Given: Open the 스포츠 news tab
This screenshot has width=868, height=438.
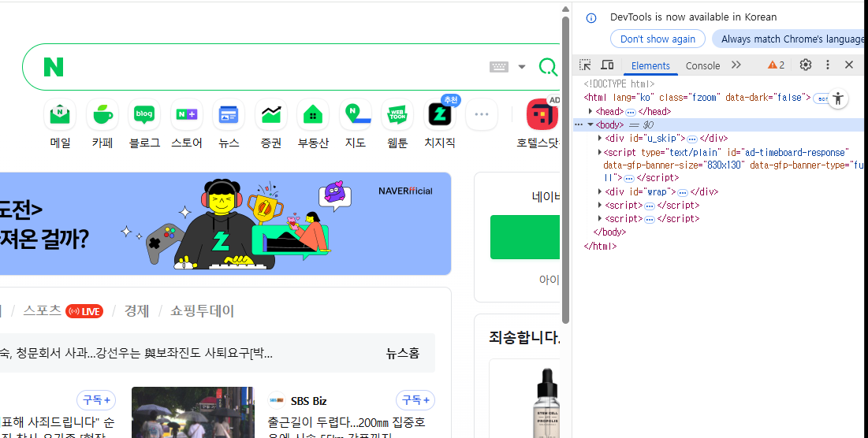Looking at the screenshot, I should pos(42,311).
